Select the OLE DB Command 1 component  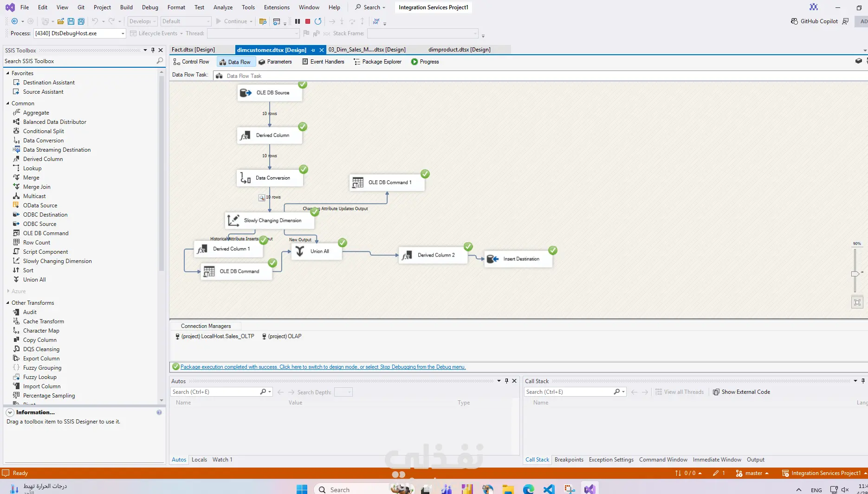[387, 183]
